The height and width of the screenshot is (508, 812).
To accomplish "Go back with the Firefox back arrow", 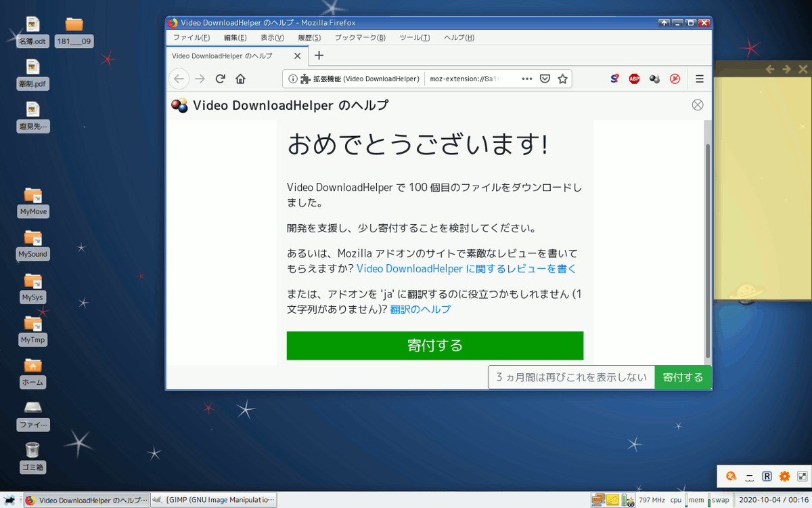I will click(179, 79).
